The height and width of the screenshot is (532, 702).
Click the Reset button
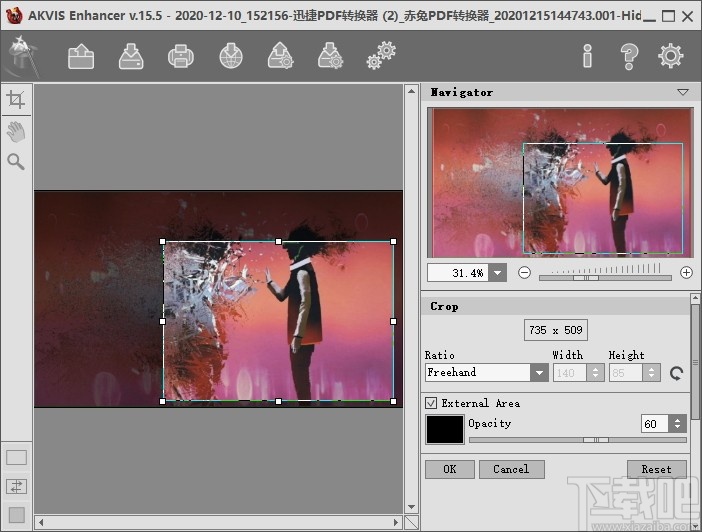[x=656, y=469]
